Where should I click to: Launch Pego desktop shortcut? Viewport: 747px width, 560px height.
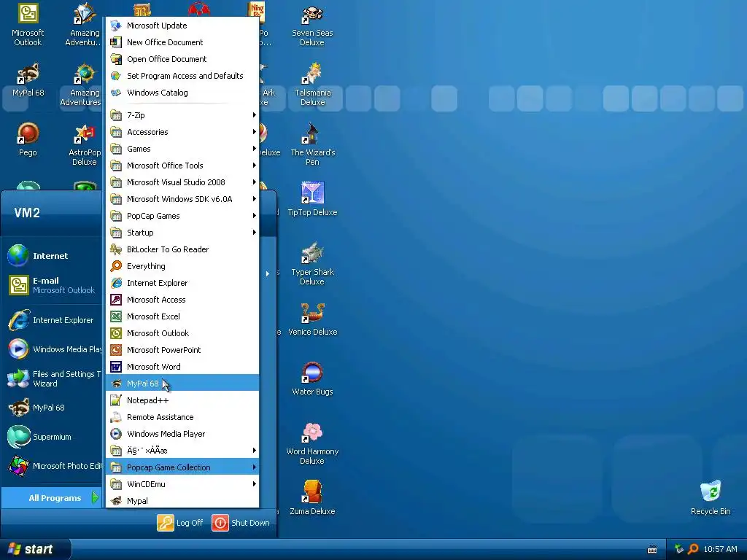[28, 140]
